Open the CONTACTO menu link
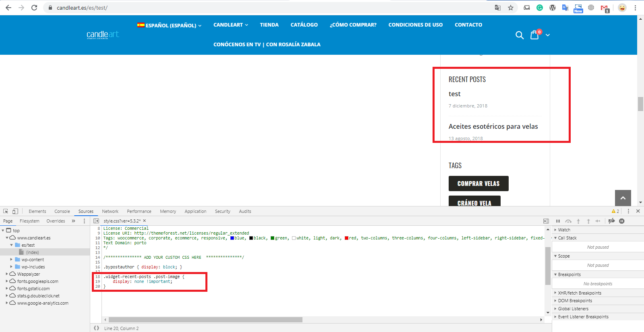 pyautogui.click(x=468, y=25)
